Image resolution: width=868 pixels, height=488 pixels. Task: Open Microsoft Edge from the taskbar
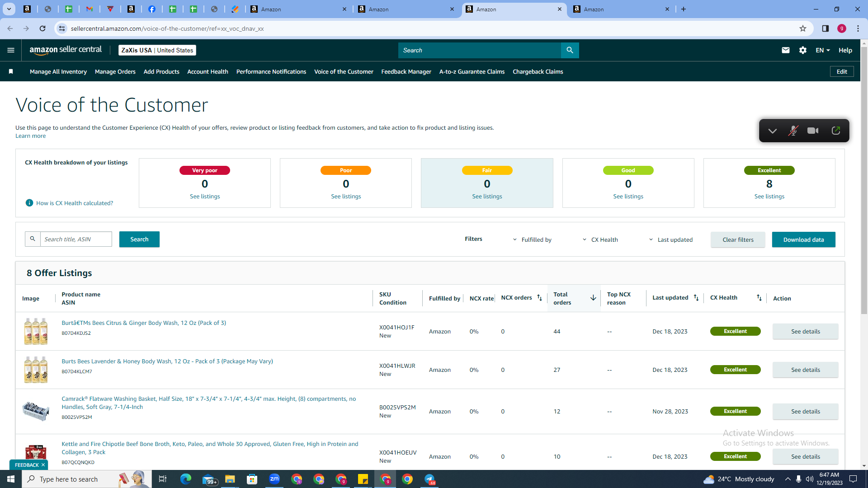tap(186, 479)
